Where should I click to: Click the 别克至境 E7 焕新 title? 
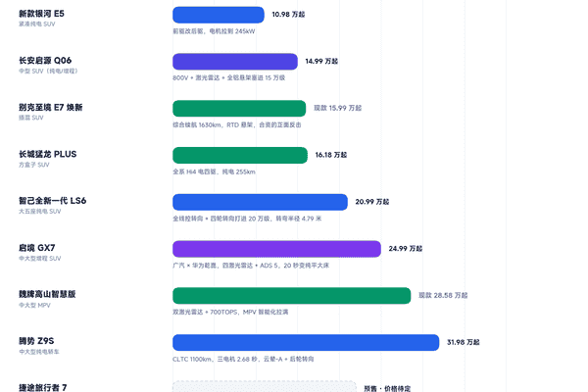click(x=51, y=107)
